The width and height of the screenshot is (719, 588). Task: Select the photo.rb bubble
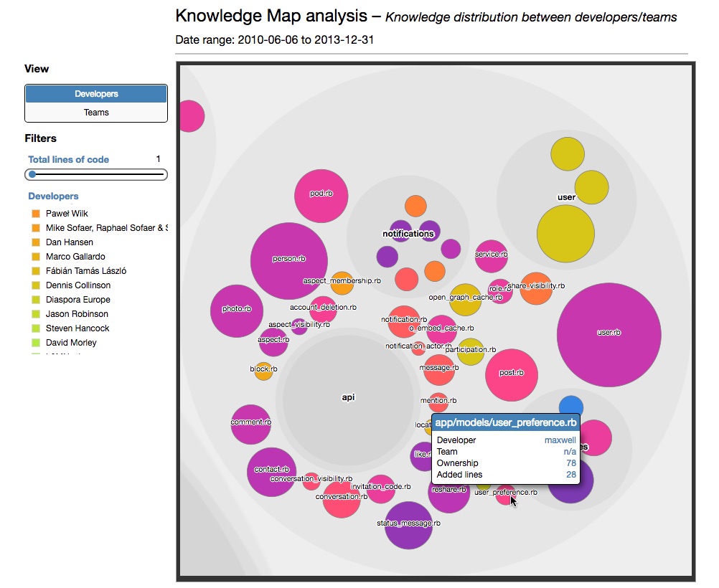(237, 310)
